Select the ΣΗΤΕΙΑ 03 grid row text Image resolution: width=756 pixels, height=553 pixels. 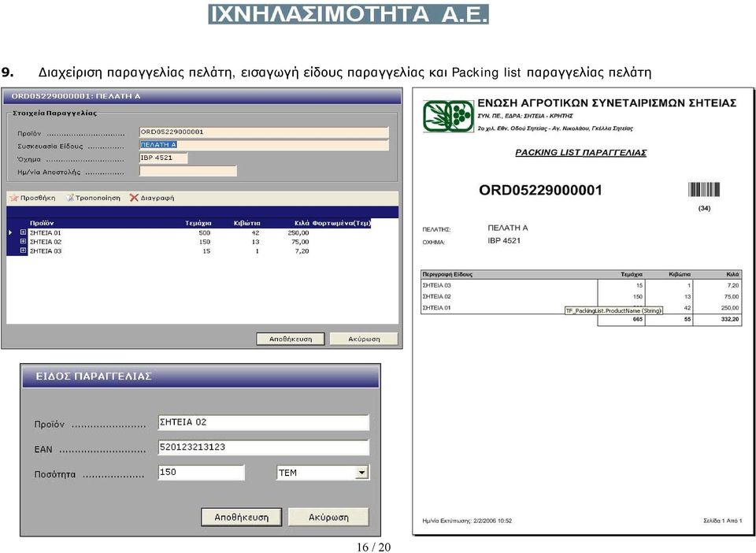point(46,251)
